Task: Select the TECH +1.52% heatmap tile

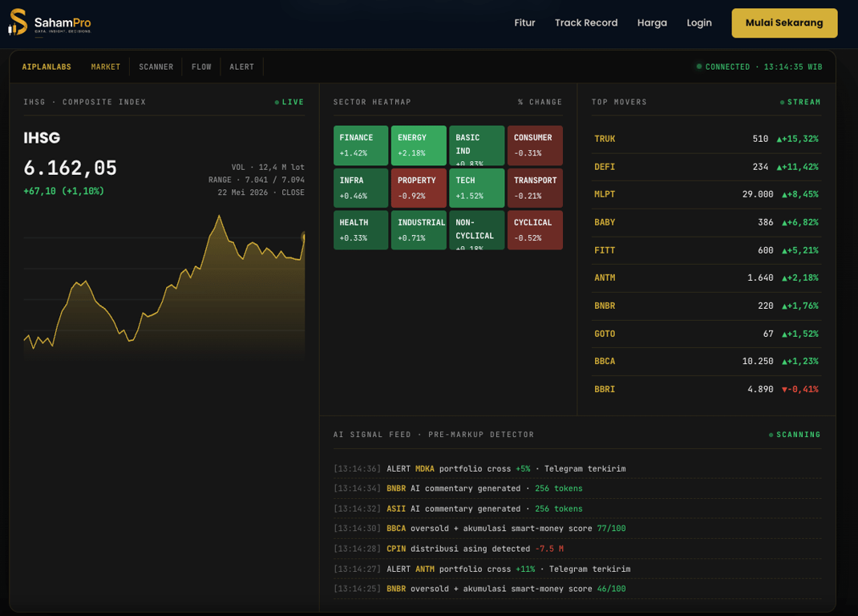Action: (x=476, y=188)
